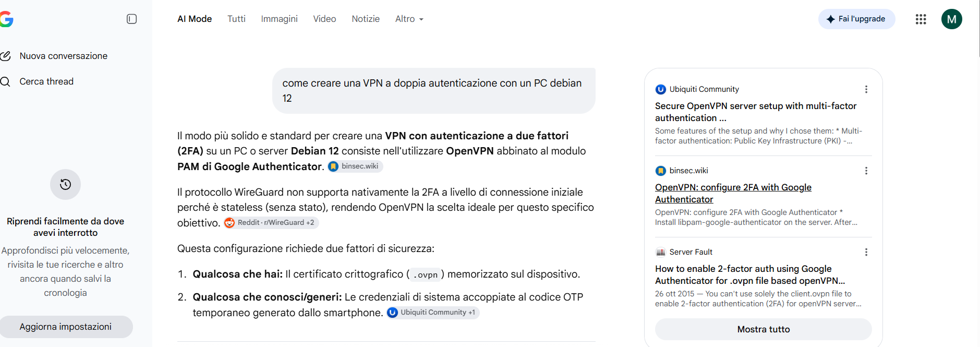Open more options for binsec.wiki card
The image size is (980, 347).
tap(866, 171)
